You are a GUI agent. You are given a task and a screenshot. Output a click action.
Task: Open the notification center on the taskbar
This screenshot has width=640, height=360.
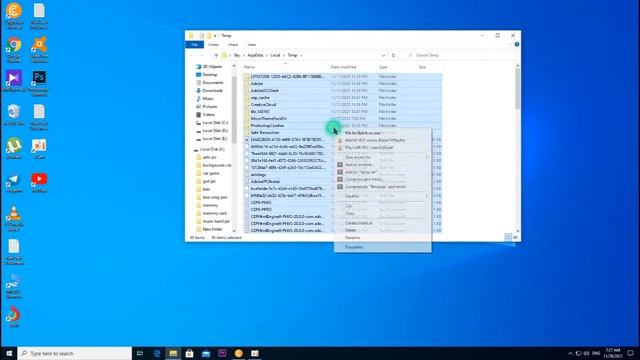[631, 353]
